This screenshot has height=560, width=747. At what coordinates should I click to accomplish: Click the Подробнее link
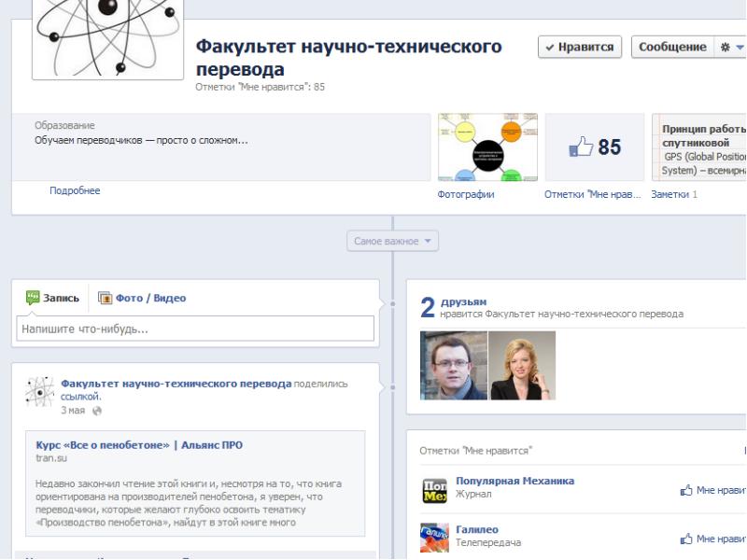pos(75,191)
